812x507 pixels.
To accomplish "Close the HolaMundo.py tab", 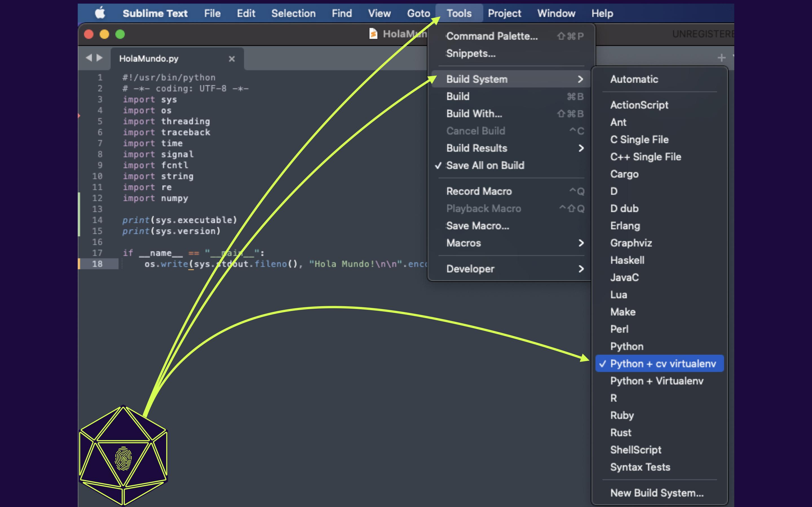I will coord(231,59).
